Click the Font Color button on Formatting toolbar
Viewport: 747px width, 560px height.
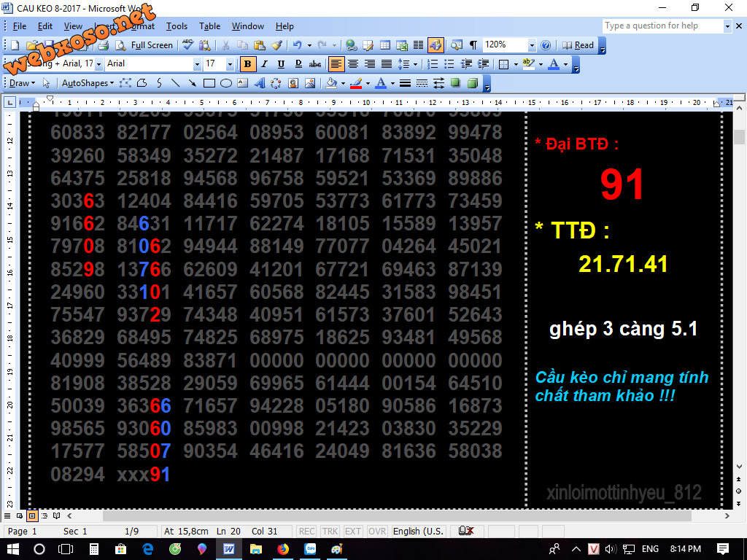point(553,64)
